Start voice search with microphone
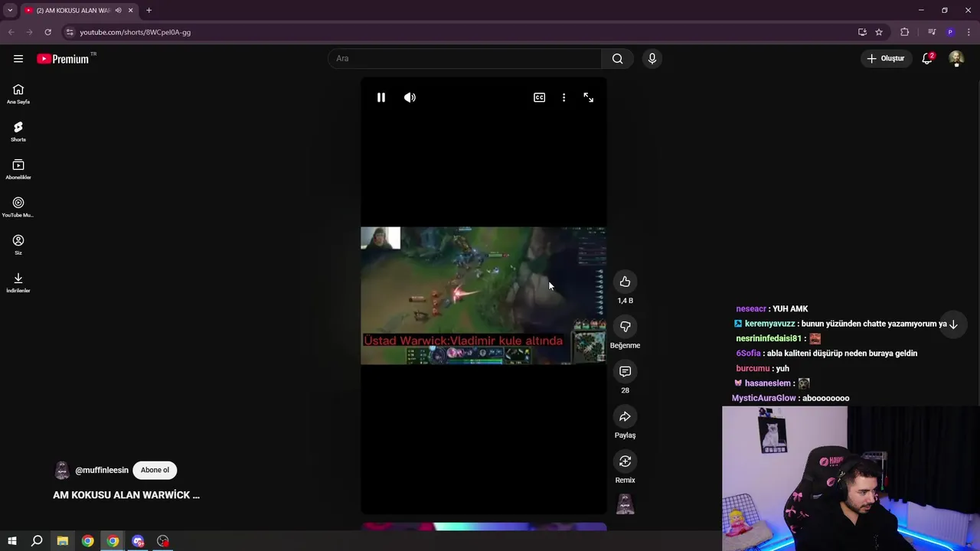The height and width of the screenshot is (551, 980). [x=652, y=59]
